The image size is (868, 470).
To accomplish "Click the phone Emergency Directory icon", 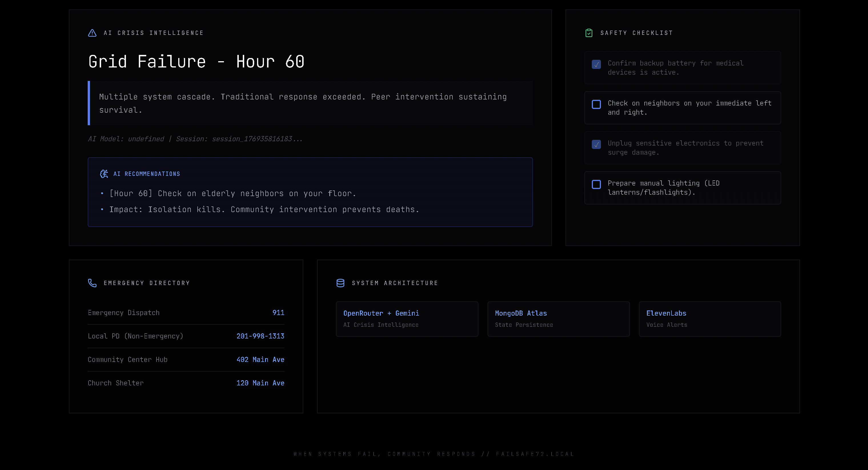I will coord(92,283).
